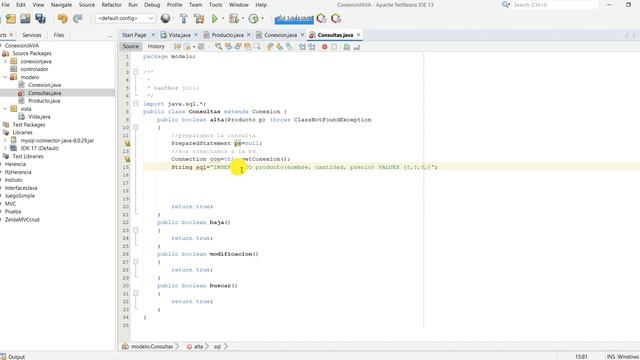Select the History view button

156,47
